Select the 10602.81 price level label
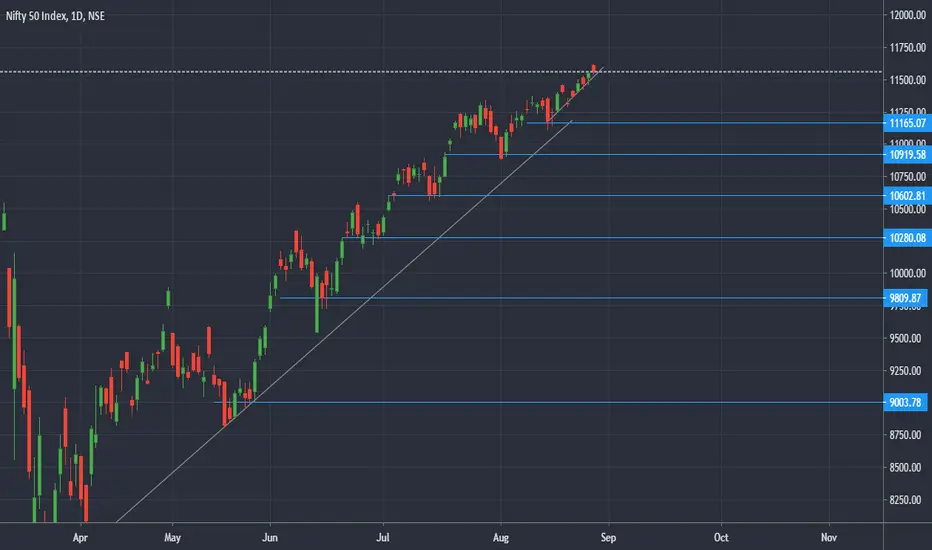Viewport: 932px width, 550px height. [x=907, y=196]
